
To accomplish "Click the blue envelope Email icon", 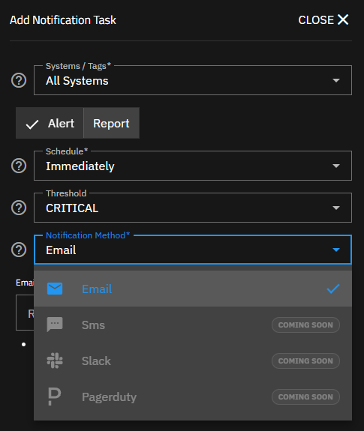I will (55, 289).
